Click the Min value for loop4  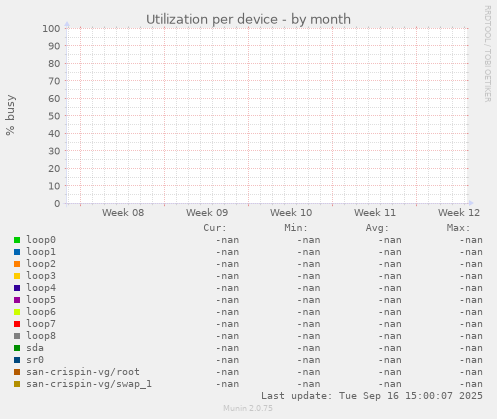309,288
